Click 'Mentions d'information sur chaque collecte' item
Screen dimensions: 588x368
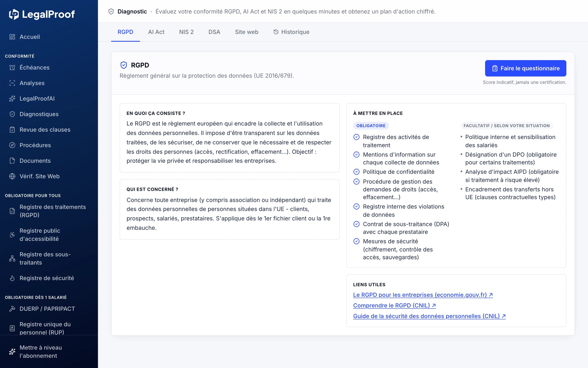pyautogui.click(x=401, y=158)
